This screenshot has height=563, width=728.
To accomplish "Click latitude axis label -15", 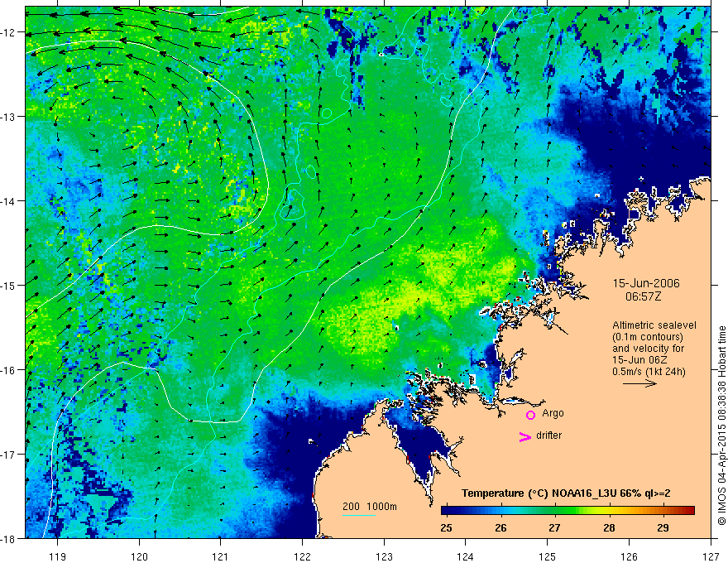I will (x=8, y=286).
